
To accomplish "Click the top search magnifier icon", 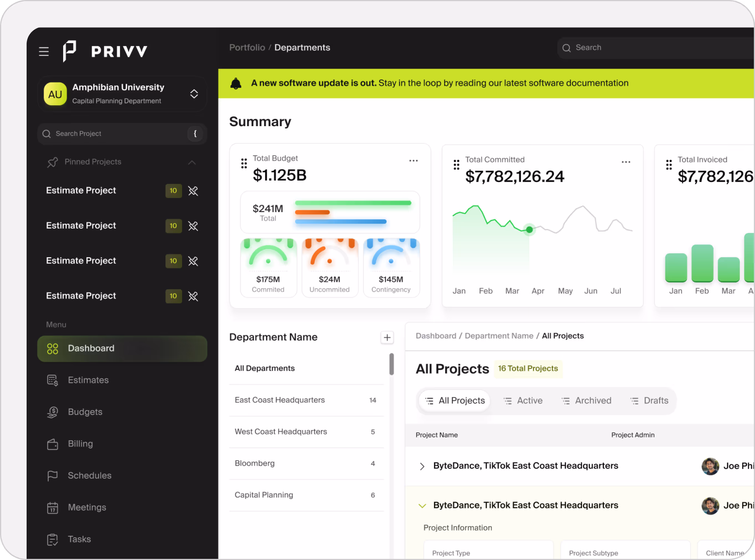I will 566,48.
